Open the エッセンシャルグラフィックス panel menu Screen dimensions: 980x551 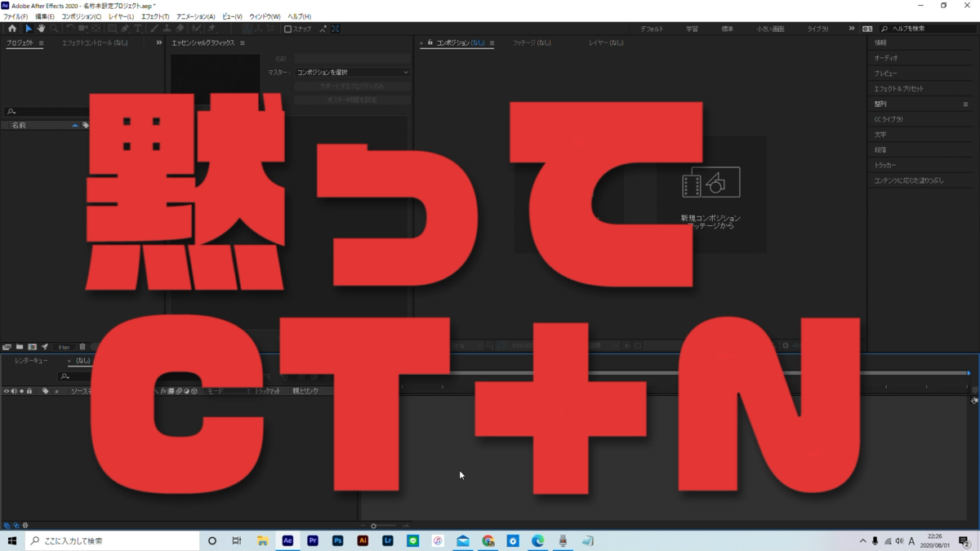coord(243,42)
